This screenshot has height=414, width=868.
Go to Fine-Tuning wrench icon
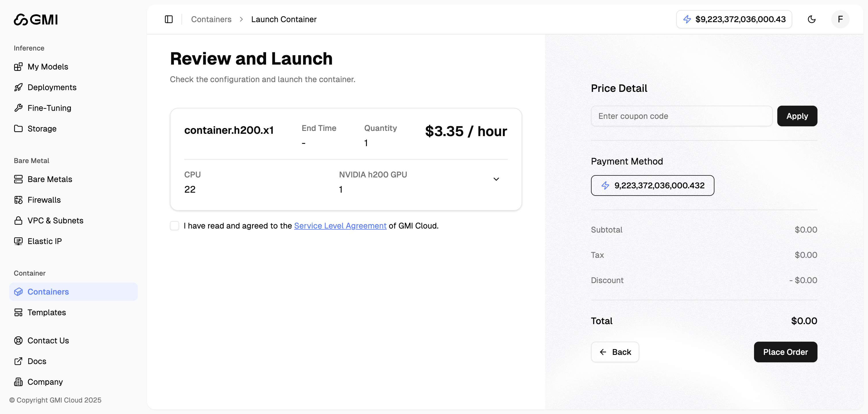[18, 108]
